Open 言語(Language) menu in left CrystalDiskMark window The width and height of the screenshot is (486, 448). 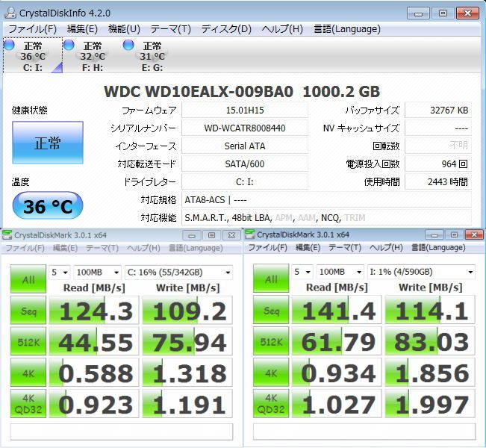(196, 248)
